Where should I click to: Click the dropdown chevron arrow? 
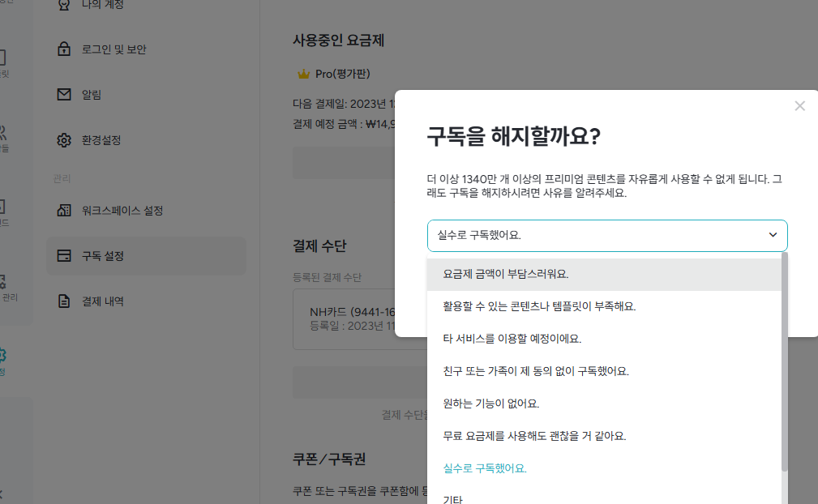click(x=774, y=235)
